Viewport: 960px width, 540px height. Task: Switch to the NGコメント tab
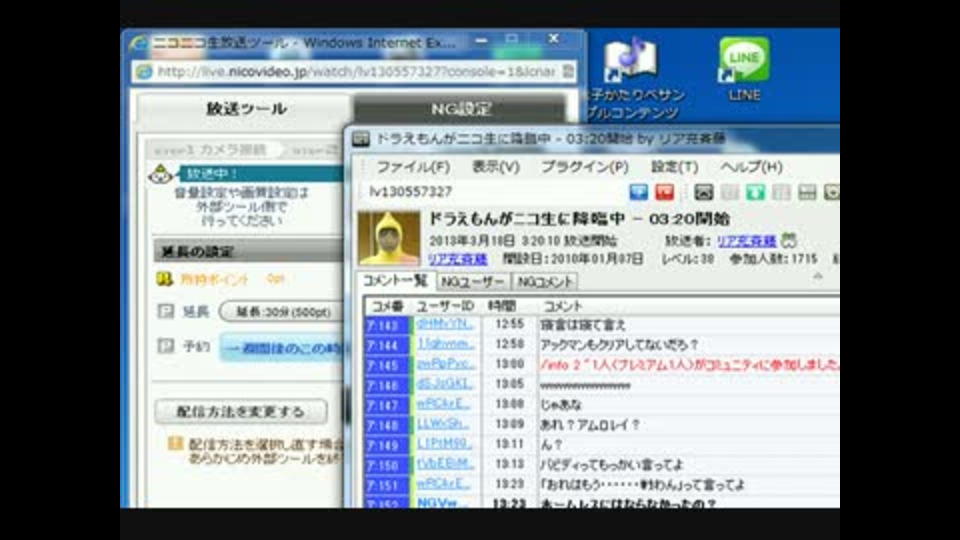pyautogui.click(x=544, y=282)
